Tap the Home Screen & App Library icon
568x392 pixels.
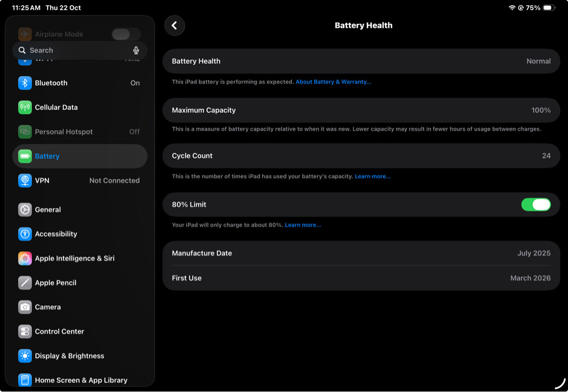25,380
